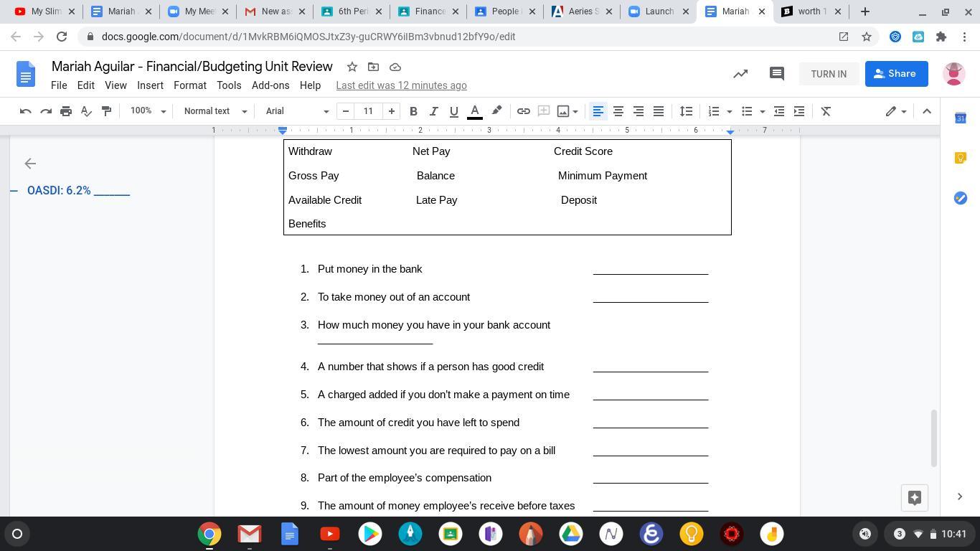Click the Print icon in toolbar
This screenshot has height=551, width=980.
pyautogui.click(x=66, y=111)
